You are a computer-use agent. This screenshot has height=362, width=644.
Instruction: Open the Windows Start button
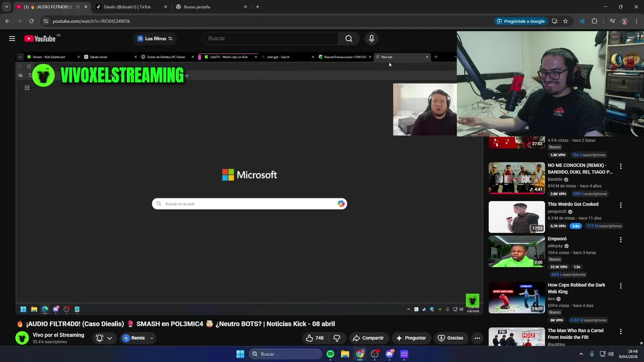[240, 354]
